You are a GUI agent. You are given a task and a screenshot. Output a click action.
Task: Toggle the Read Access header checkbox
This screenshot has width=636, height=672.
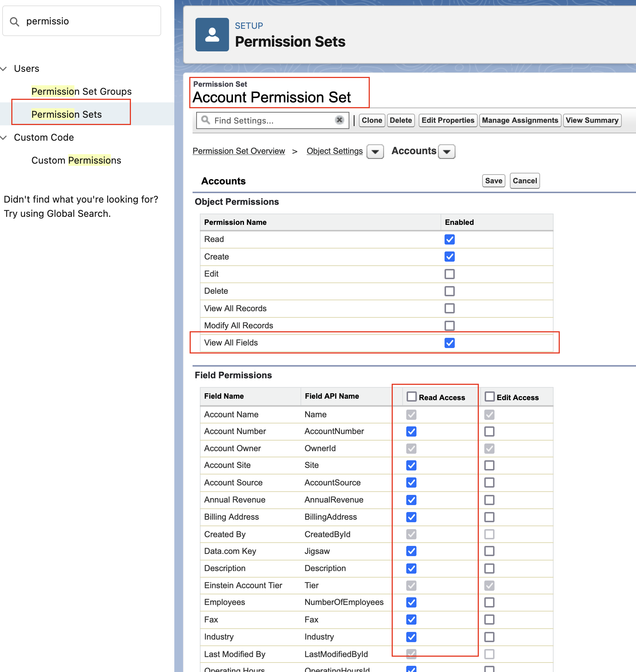click(x=411, y=396)
